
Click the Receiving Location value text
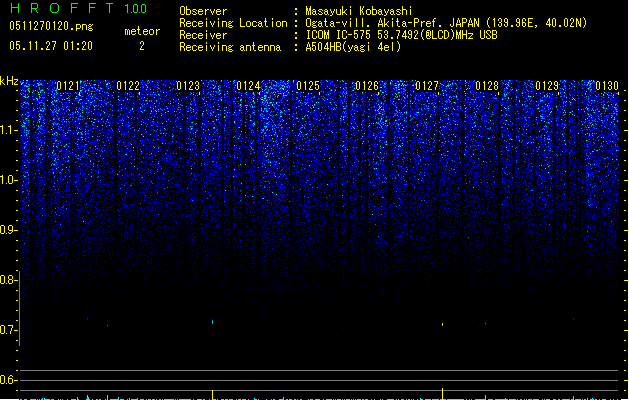coord(446,23)
